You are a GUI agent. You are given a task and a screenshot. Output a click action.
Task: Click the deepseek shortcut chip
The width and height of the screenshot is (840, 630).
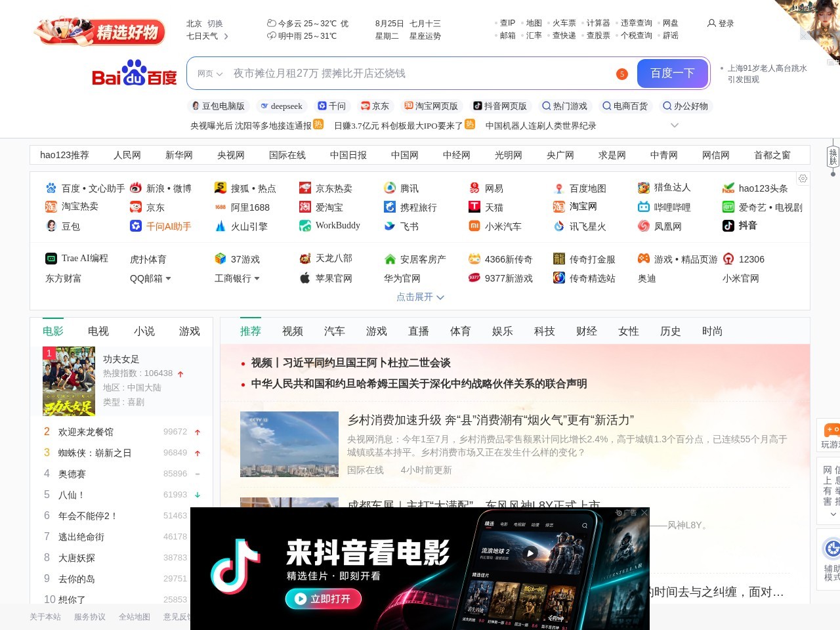point(282,106)
